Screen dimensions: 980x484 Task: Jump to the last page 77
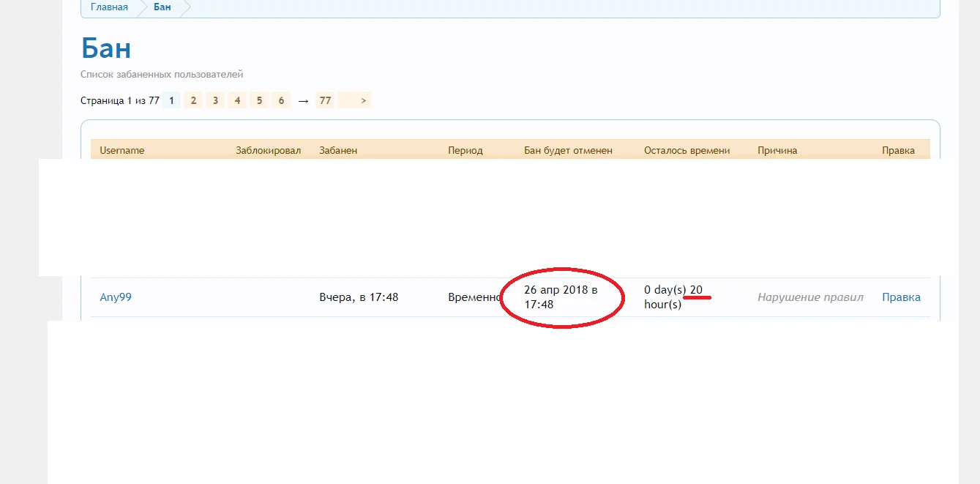tap(324, 100)
